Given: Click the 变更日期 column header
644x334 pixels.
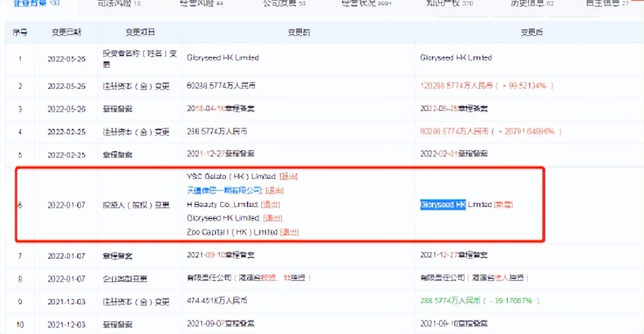Looking at the screenshot, I should click(x=66, y=32).
